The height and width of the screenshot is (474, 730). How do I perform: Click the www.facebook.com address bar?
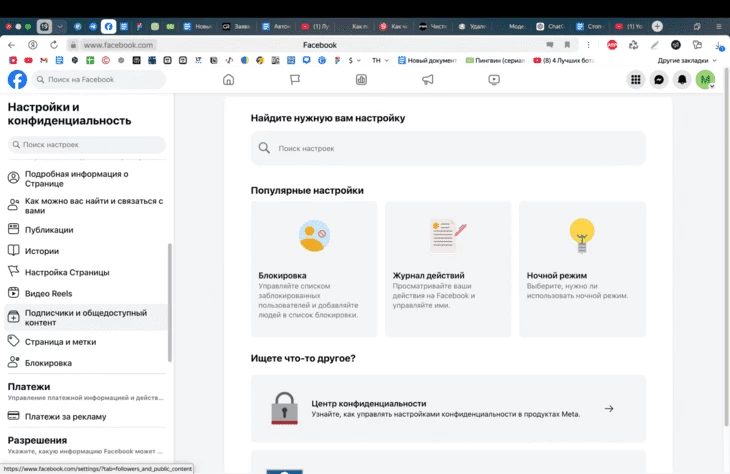coord(118,45)
